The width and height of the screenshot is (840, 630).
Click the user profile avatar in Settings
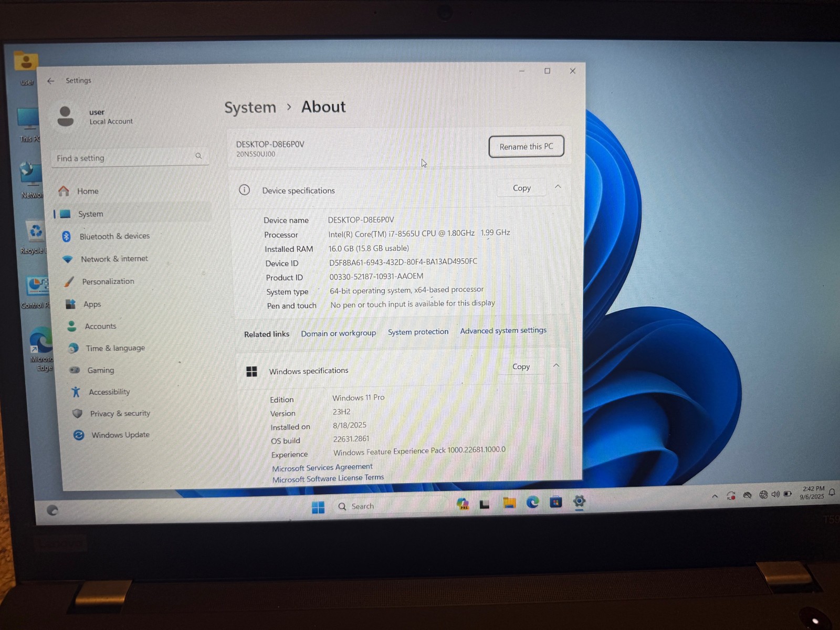click(x=66, y=116)
